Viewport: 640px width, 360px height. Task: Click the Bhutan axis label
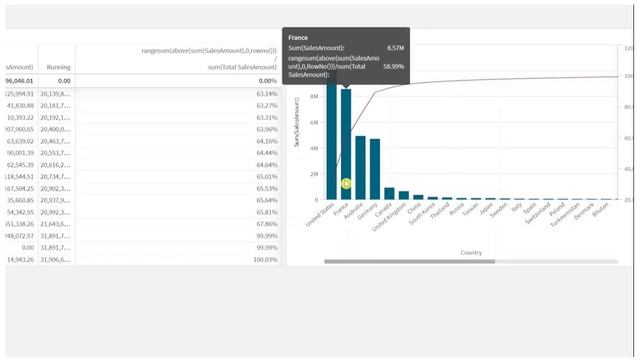[600, 210]
